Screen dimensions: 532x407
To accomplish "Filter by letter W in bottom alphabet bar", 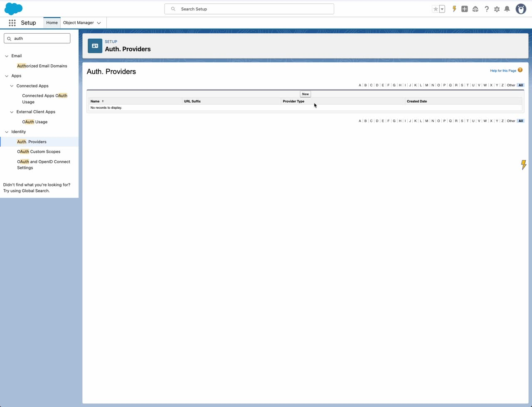I will click(485, 121).
